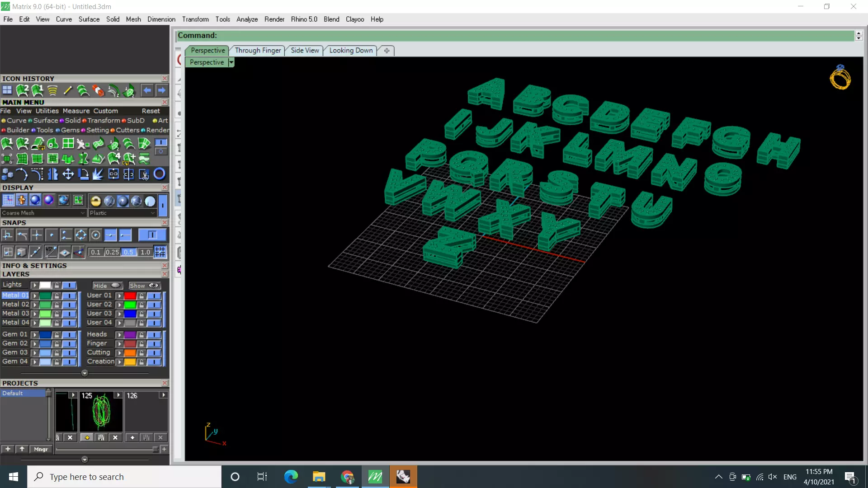The height and width of the screenshot is (488, 868).
Task: Expand the Creation layer arrow
Action: click(119, 362)
